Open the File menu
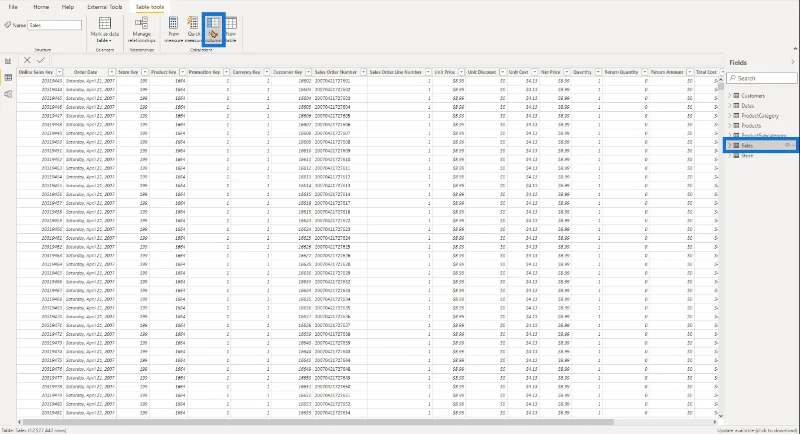800x434 pixels. coord(13,7)
